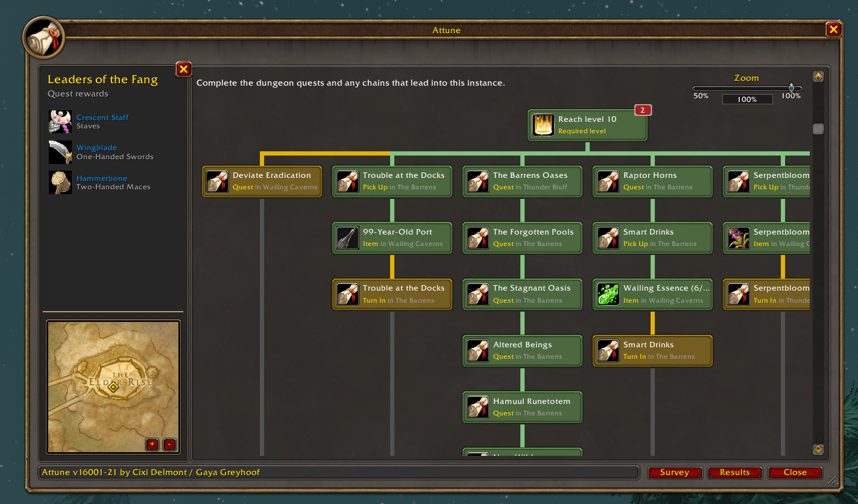Open the Hammerbone item link
The image size is (858, 504).
point(102,178)
